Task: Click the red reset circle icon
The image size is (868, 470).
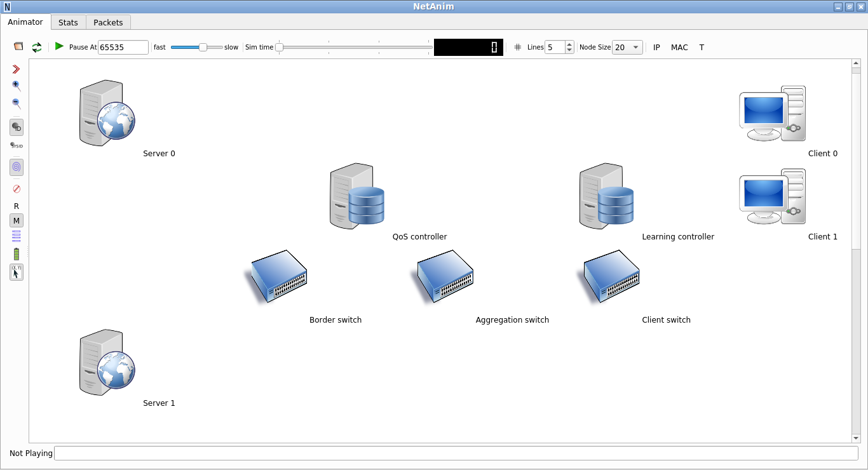Action: 17,189
